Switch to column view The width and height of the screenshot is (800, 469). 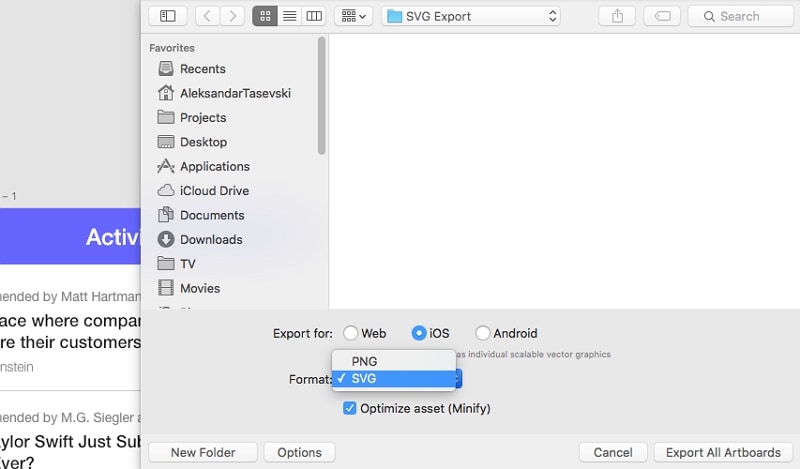tap(314, 16)
